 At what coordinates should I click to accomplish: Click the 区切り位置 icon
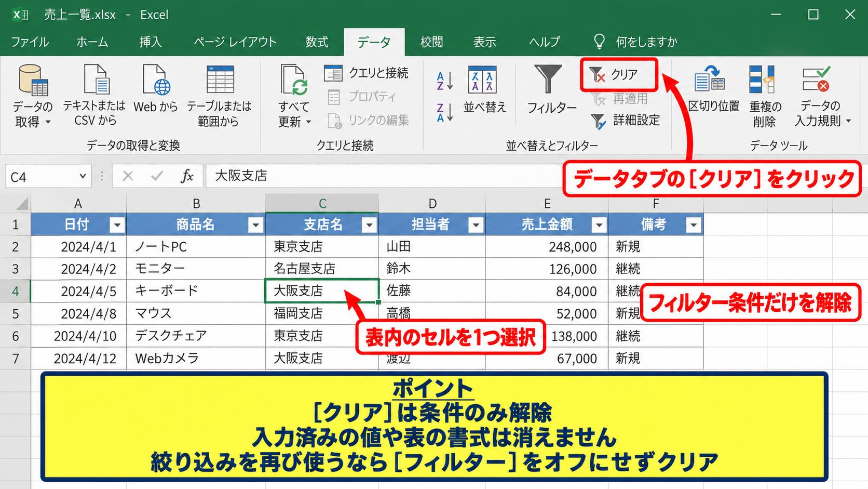point(710,79)
